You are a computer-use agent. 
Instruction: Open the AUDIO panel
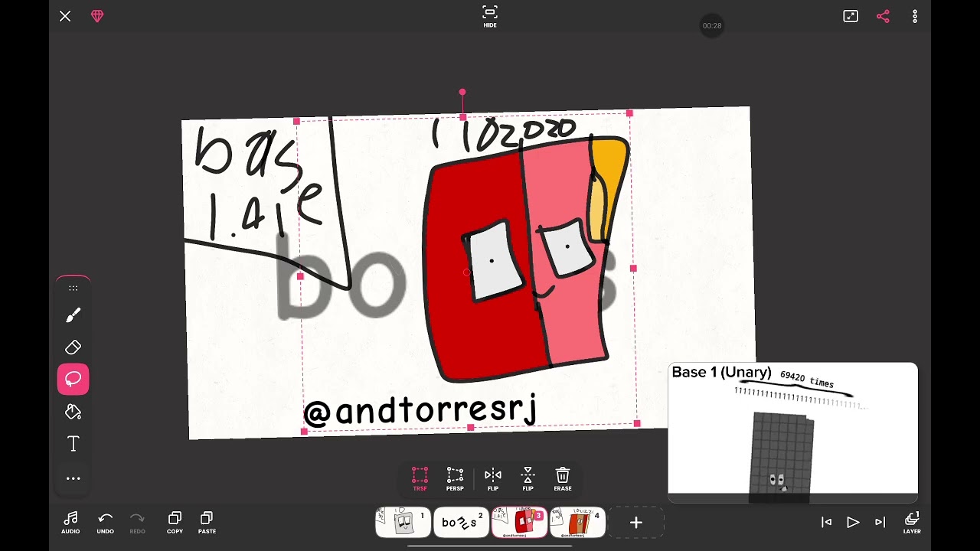(70, 523)
